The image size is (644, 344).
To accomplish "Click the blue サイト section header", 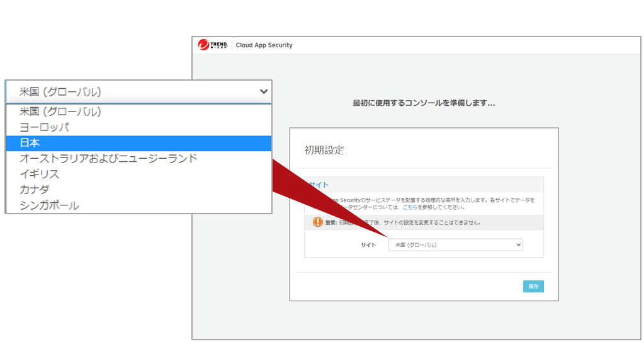I will (318, 185).
